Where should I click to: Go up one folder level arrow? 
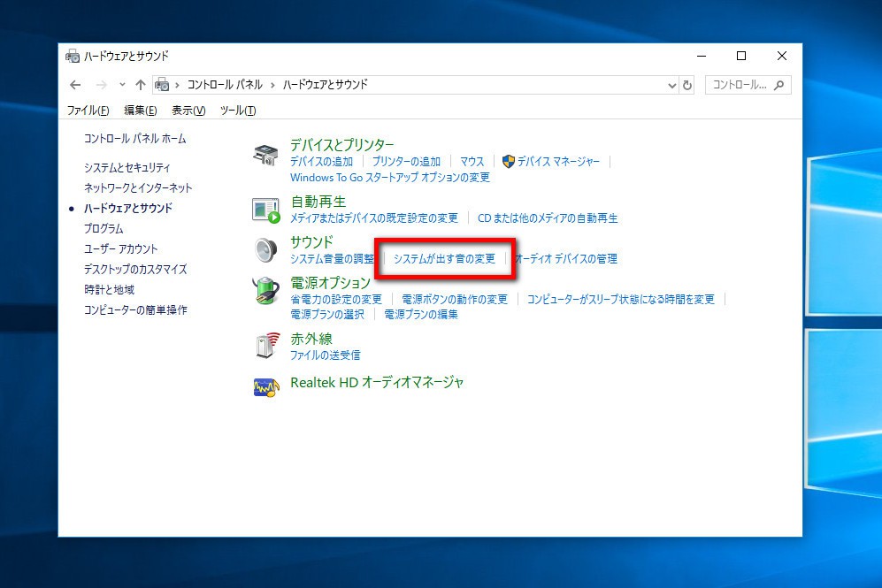[x=140, y=85]
